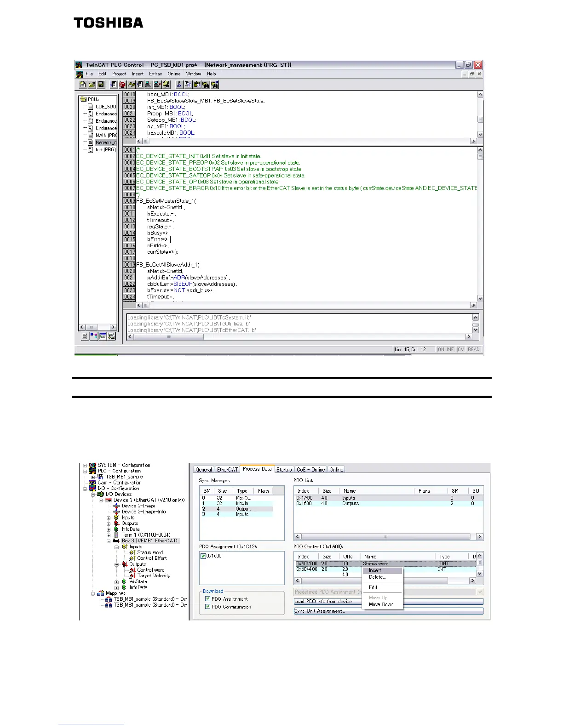
Task: Click the Run toolbar icon left of Stop
Action: point(114,85)
